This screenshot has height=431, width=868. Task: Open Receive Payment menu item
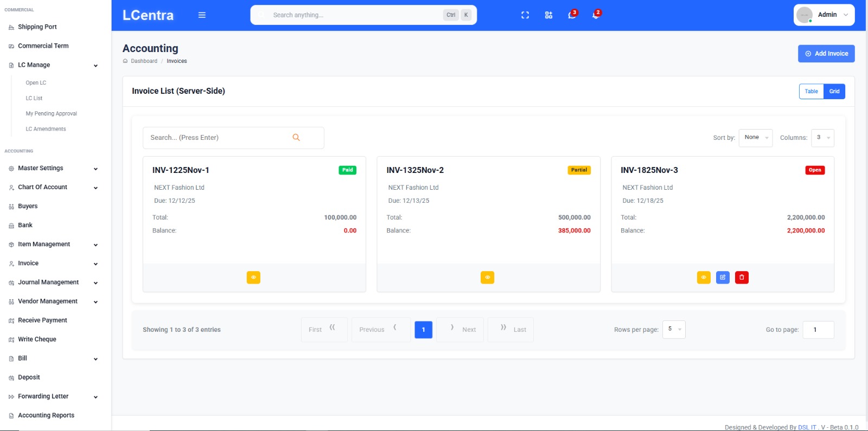tap(42, 320)
